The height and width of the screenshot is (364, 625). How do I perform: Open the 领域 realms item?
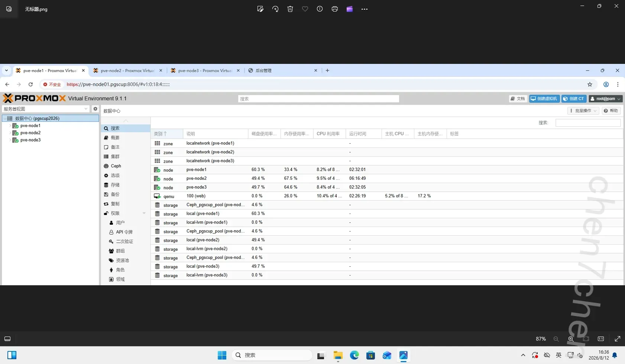126,279
